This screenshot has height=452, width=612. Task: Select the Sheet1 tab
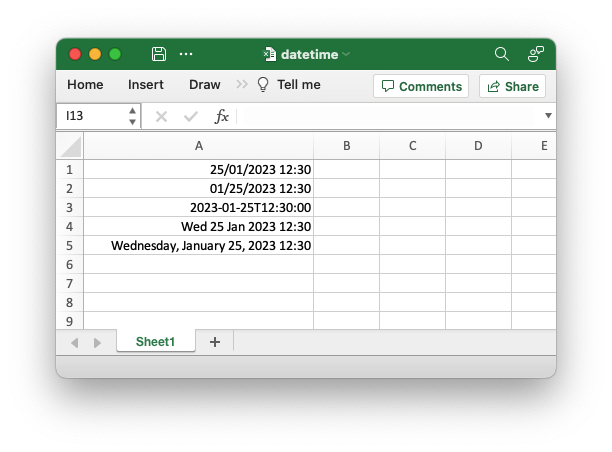(x=155, y=342)
